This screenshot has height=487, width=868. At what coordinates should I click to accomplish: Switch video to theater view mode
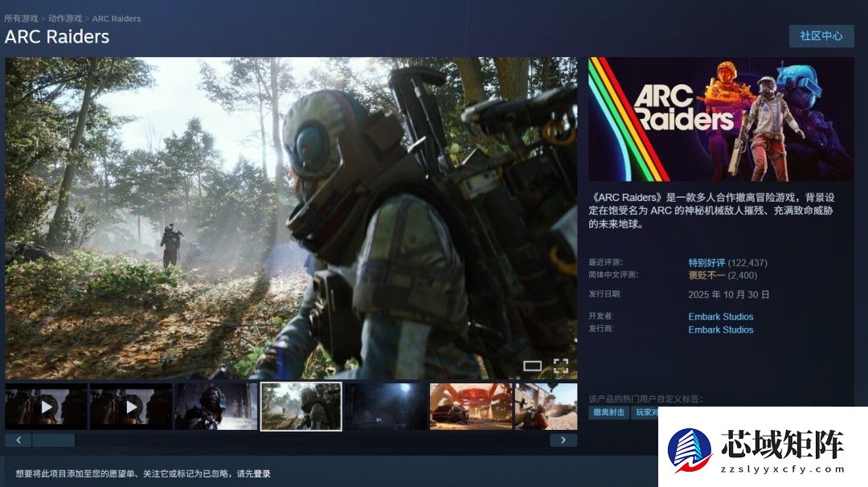(532, 366)
